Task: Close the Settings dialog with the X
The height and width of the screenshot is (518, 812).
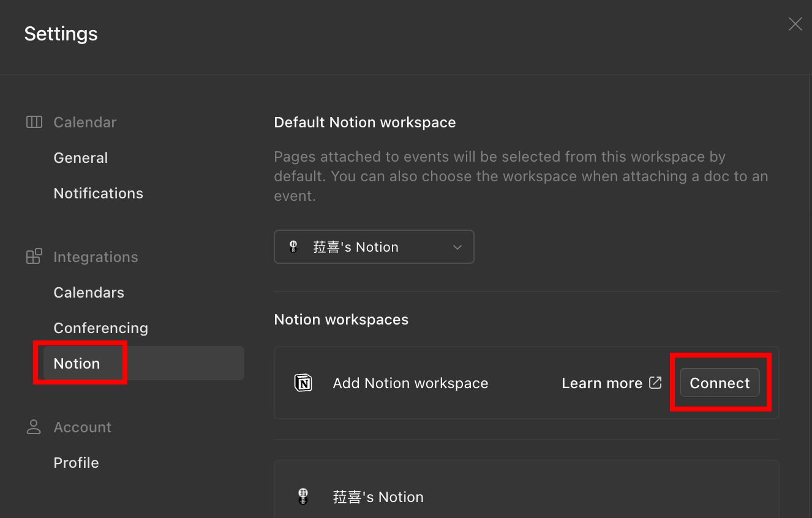Action: 795,24
